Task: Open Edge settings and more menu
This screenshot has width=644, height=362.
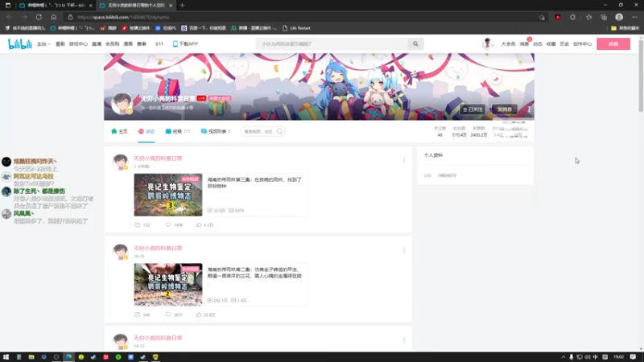Action: pyautogui.click(x=634, y=17)
